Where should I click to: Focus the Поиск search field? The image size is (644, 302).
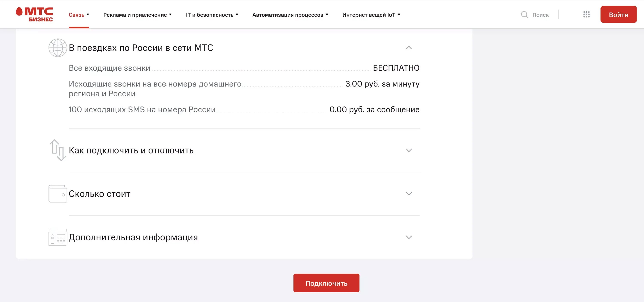[535, 15]
